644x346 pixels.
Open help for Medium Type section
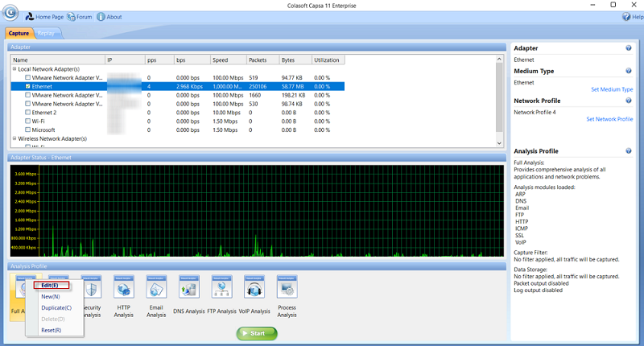click(x=629, y=71)
